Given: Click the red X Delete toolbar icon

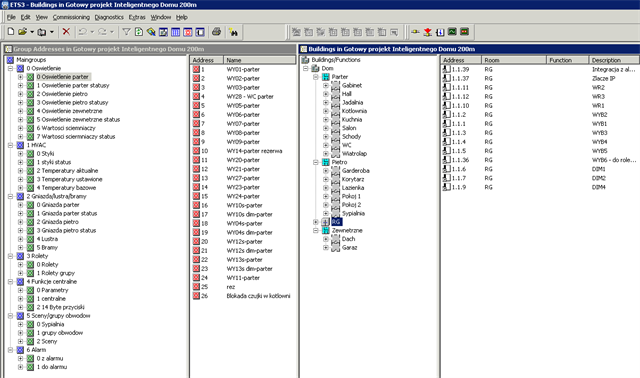Looking at the screenshot, I should pos(66,32).
